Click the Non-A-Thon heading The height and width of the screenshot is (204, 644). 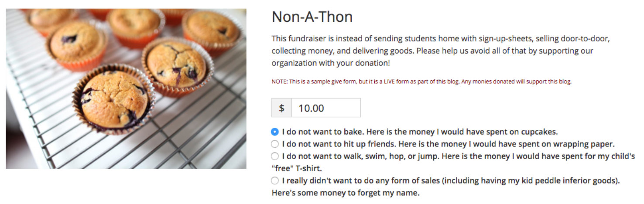312,17
